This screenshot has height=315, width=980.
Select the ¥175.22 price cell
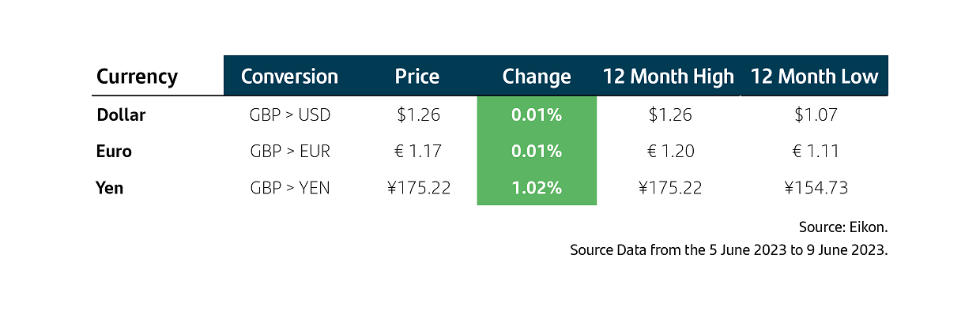pos(418,188)
